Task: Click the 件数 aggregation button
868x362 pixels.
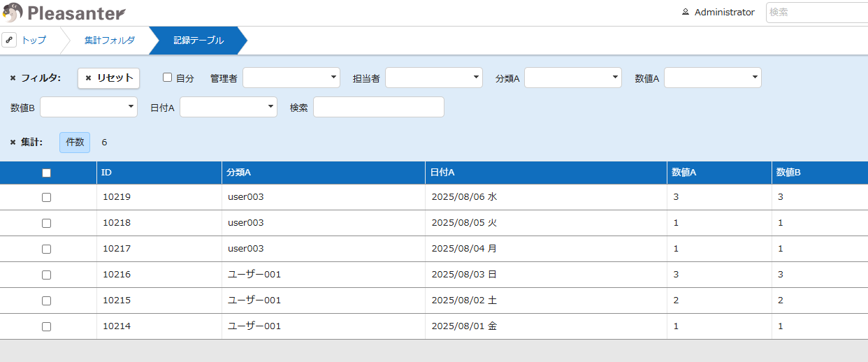Action: click(x=75, y=143)
